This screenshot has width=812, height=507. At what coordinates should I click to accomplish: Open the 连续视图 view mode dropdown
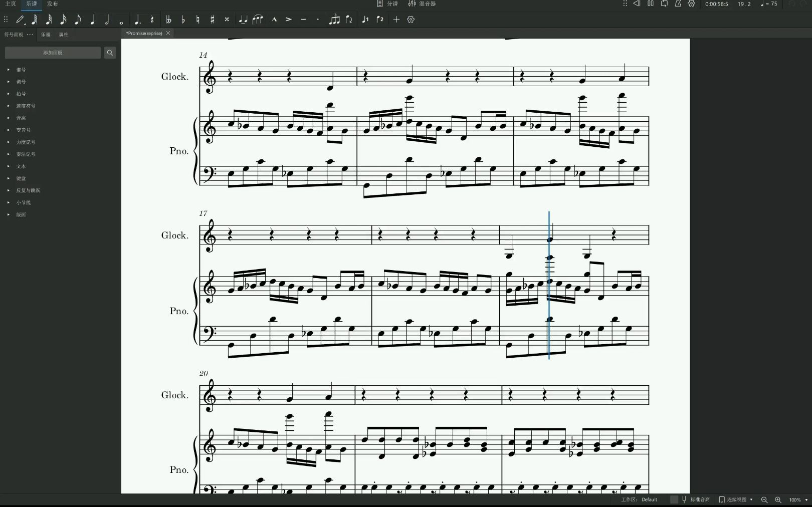(x=736, y=499)
